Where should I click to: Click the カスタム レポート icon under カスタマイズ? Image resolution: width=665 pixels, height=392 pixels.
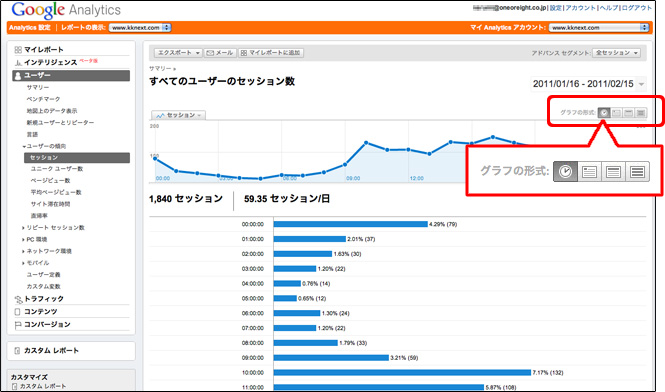point(15,386)
